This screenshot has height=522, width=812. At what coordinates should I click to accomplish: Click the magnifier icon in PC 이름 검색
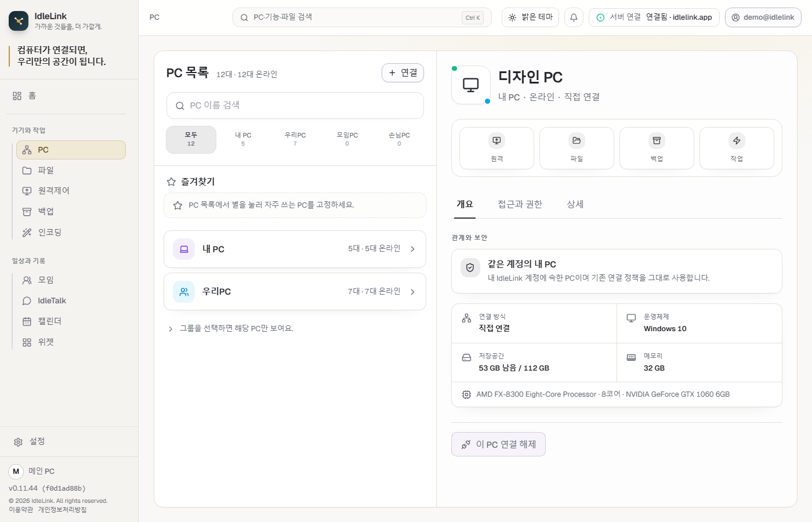(180, 106)
